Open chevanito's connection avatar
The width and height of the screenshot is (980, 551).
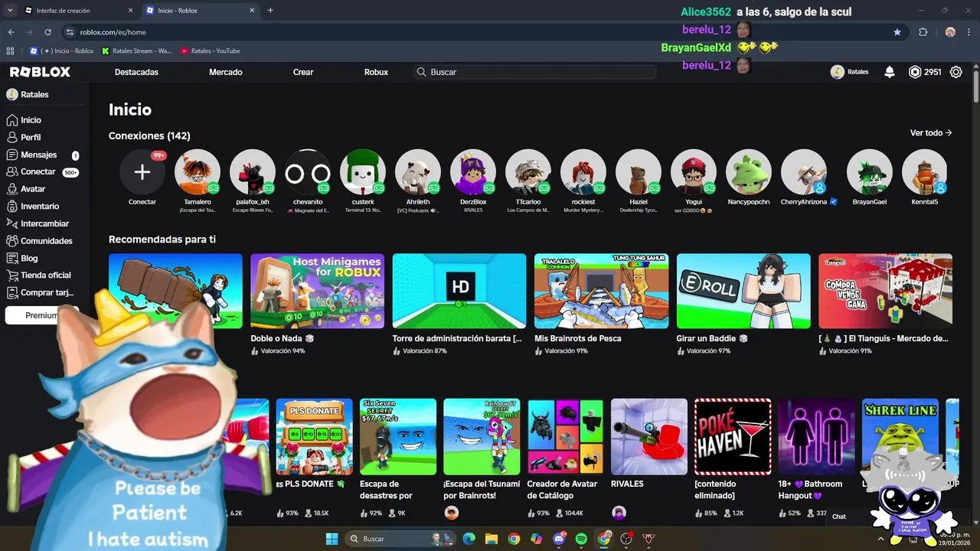(308, 171)
